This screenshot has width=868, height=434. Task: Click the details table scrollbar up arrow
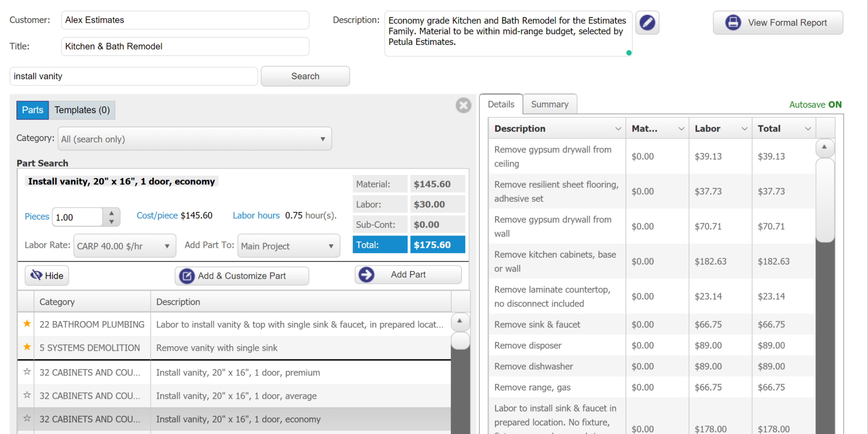click(x=824, y=147)
